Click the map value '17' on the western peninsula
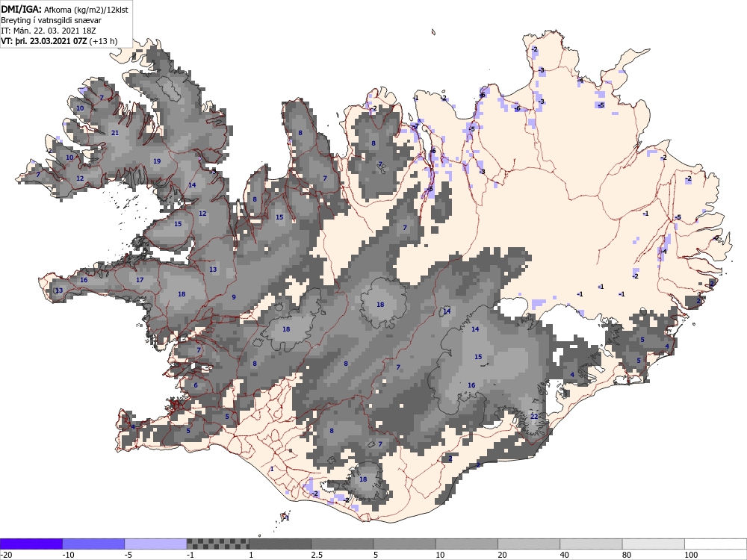Image resolution: width=747 pixels, height=560 pixels. 140,280
